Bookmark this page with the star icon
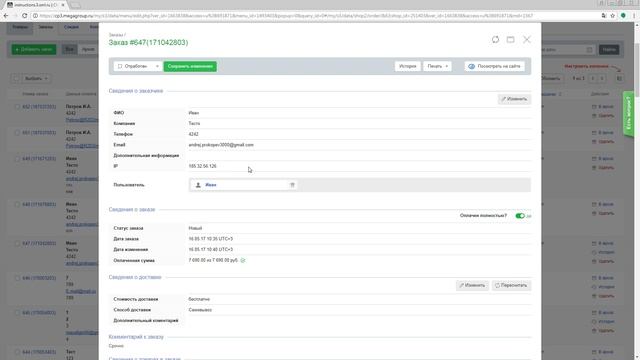The width and height of the screenshot is (640, 360). click(613, 16)
